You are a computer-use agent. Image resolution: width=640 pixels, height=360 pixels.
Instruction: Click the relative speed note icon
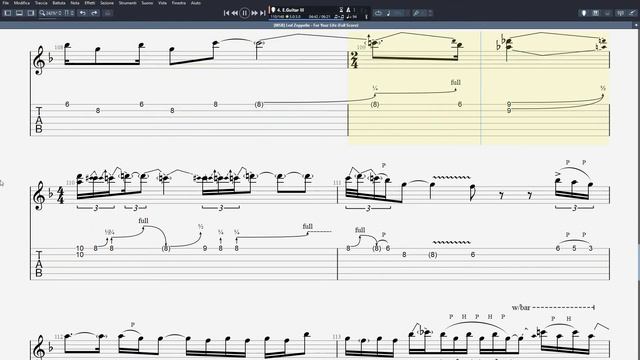click(388, 13)
